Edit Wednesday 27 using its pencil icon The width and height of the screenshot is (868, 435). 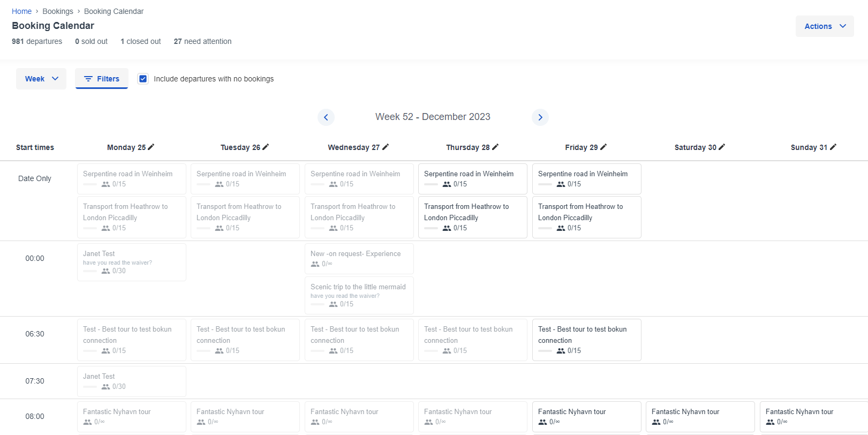tap(386, 147)
